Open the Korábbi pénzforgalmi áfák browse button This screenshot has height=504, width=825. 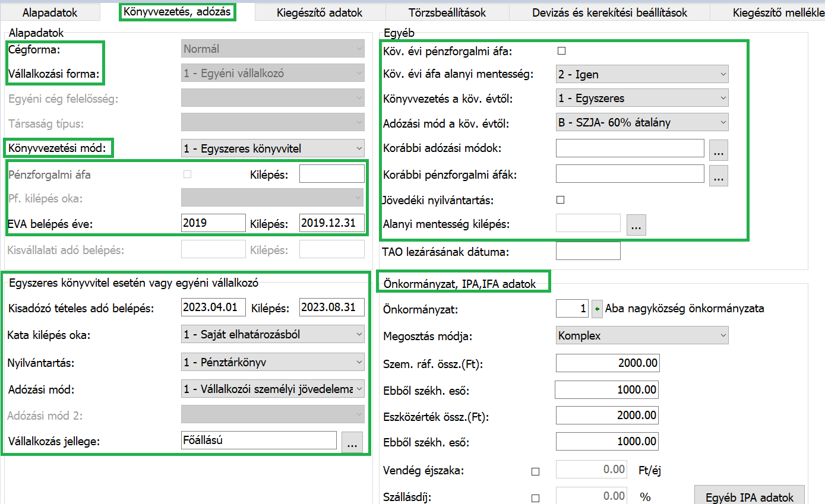click(719, 176)
